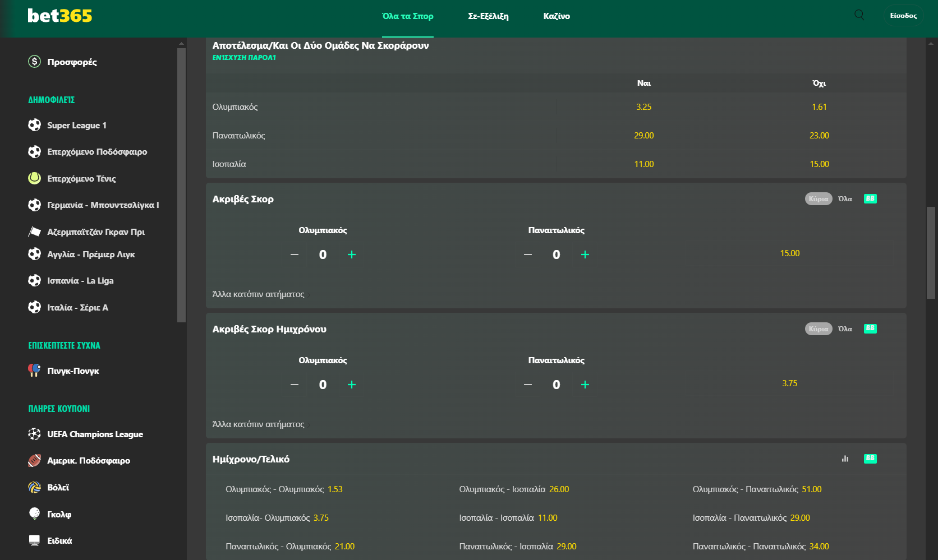Decrease Παναιτωλικός goals in Ακριβές Σκορ Ημιχρόνου
938x560 pixels.
[x=528, y=385]
